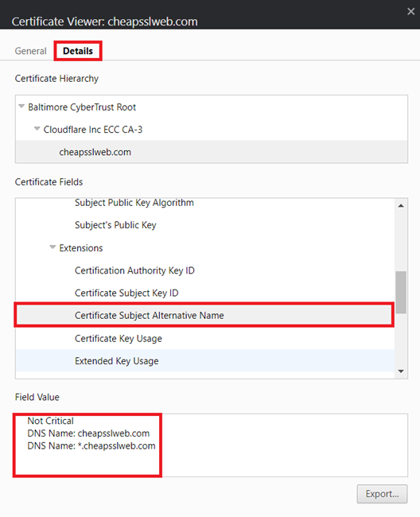420x517 pixels.
Task: Collapse the Extensions section triangle
Action: (x=52, y=247)
